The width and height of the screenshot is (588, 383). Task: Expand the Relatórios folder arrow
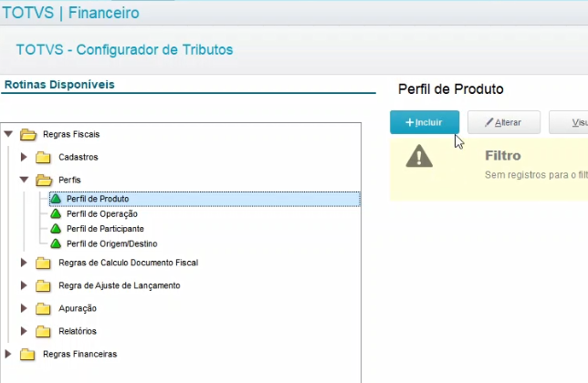click(x=24, y=331)
